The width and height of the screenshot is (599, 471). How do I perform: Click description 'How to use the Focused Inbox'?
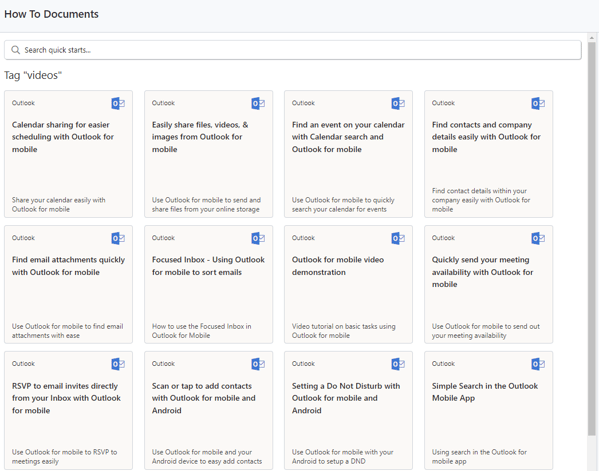tap(201, 331)
